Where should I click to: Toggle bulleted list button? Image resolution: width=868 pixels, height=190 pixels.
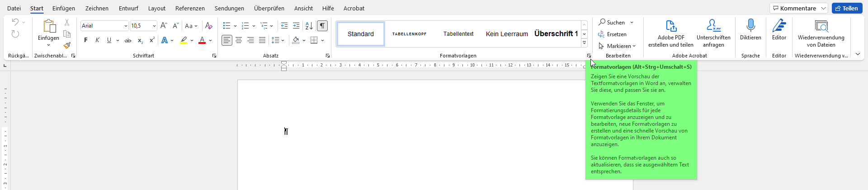point(227,26)
